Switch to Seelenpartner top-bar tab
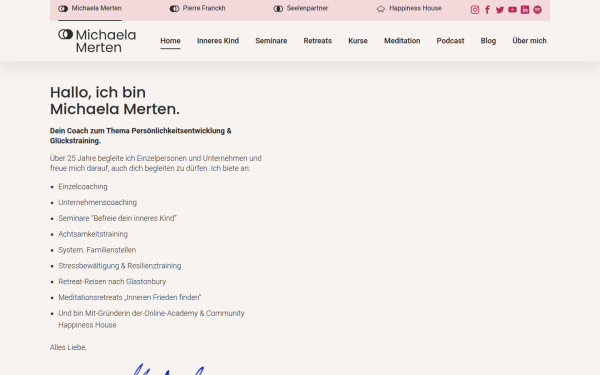Screen dimensions: 600x375 (x=301, y=8)
